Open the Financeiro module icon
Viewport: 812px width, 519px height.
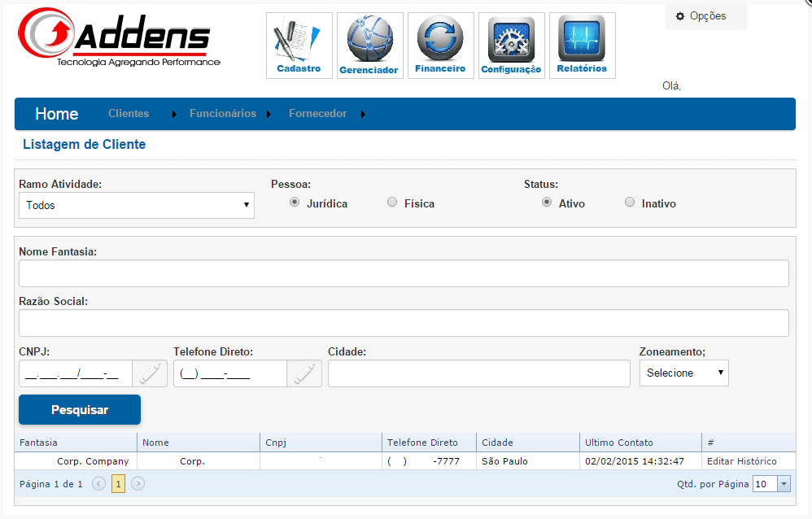pyautogui.click(x=440, y=45)
